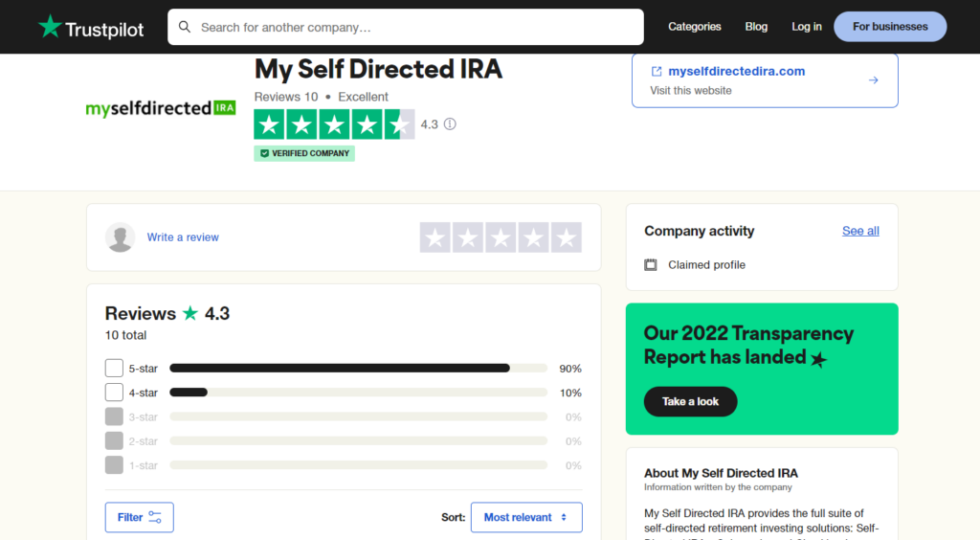Screen dimensions: 980x540
Task: Click the myselfdirected IRA company logo
Action: [x=161, y=109]
